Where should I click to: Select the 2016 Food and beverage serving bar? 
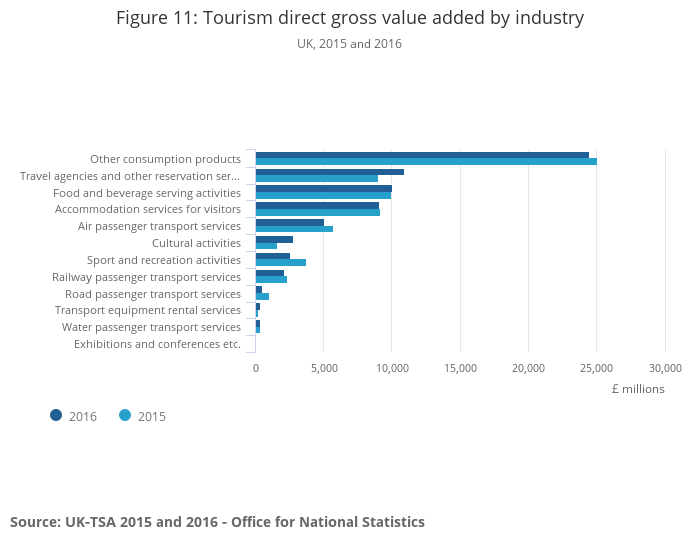323,188
